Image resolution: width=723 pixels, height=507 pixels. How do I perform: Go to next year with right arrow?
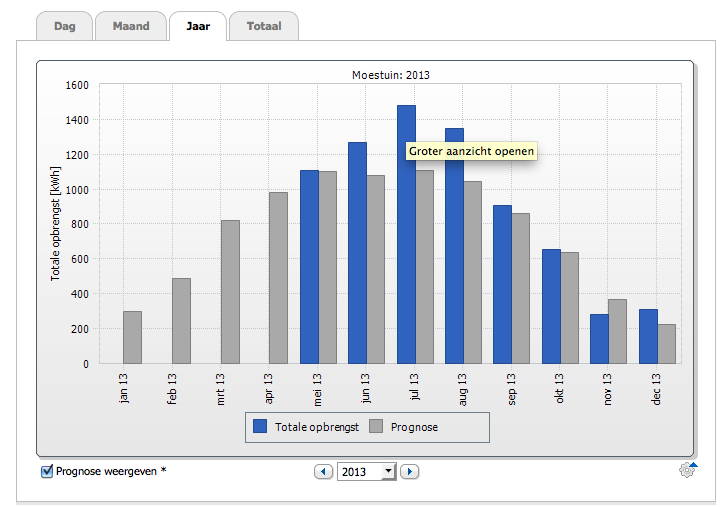tap(409, 471)
